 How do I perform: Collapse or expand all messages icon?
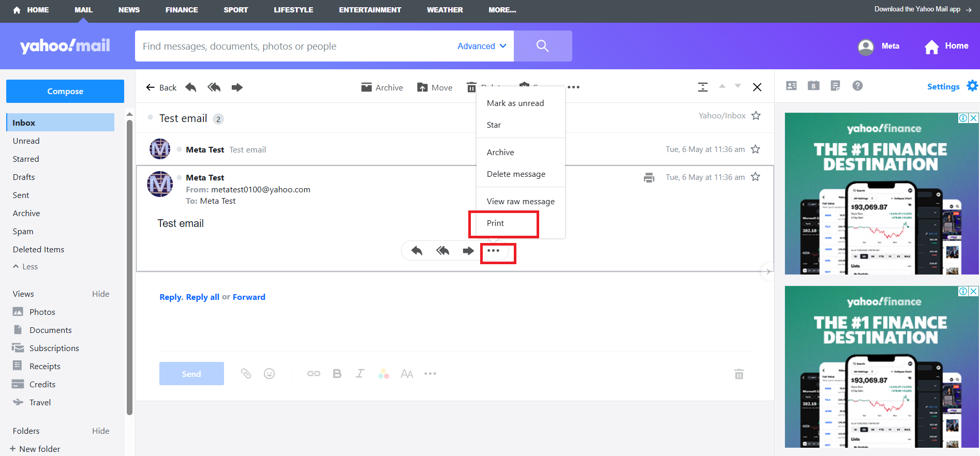tap(703, 87)
